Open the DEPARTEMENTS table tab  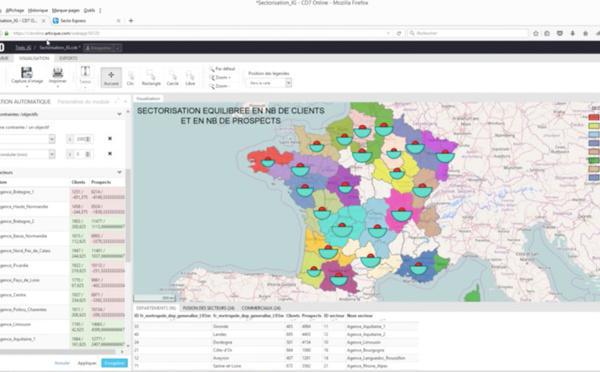(156, 308)
